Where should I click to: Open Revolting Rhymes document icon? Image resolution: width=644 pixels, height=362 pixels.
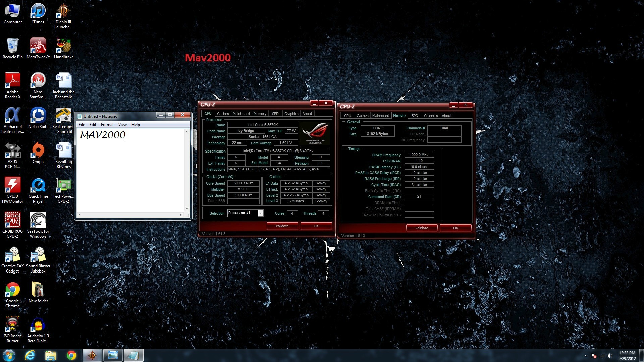(x=63, y=156)
